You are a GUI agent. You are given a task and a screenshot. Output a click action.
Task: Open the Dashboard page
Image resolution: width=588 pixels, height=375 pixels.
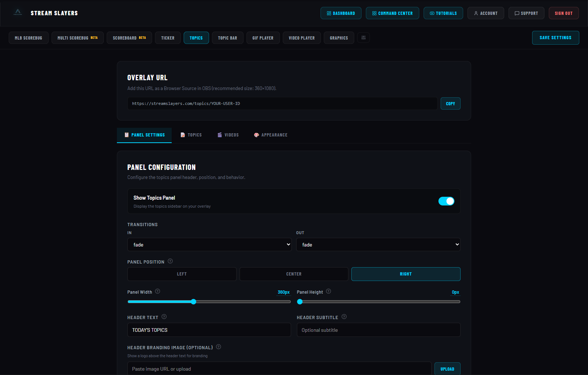coord(341,13)
